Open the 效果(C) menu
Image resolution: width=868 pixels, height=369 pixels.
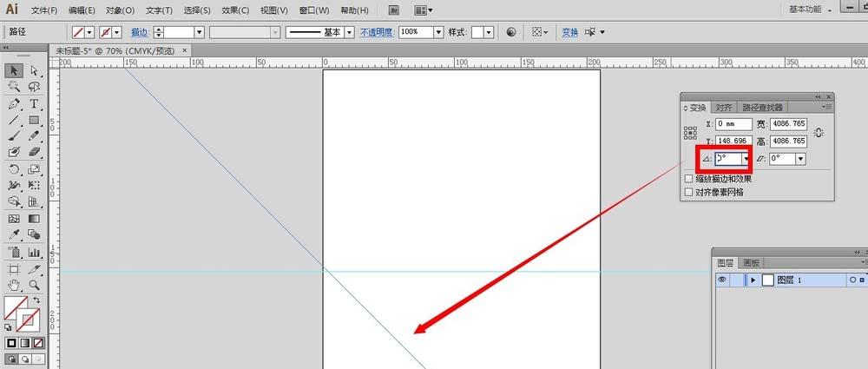click(x=235, y=10)
